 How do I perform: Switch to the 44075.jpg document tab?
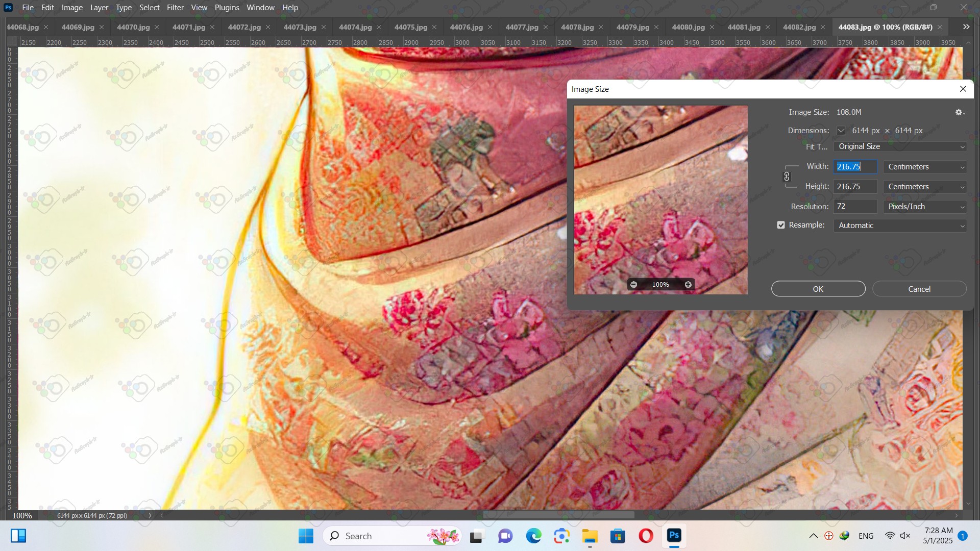coord(411,27)
